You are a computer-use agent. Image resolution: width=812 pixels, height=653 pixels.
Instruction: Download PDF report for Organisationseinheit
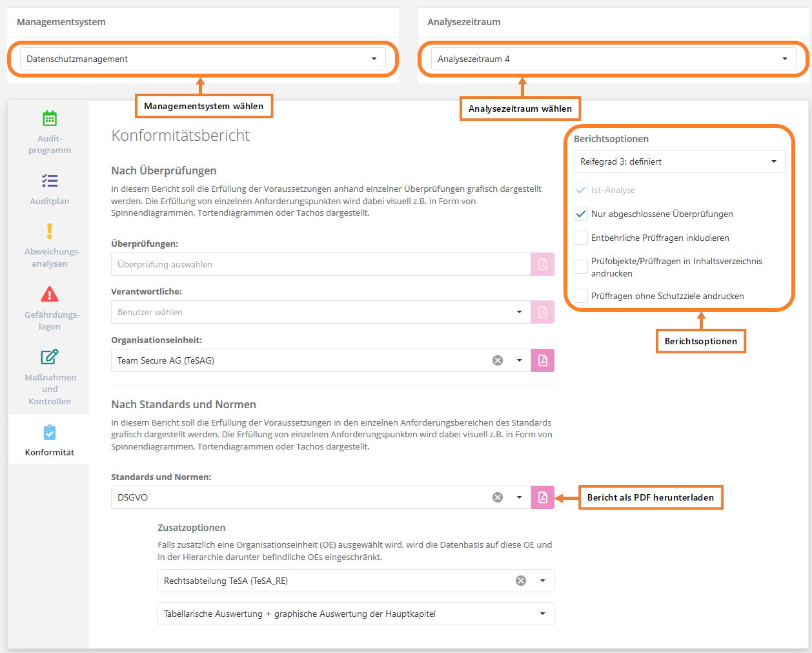(x=542, y=360)
